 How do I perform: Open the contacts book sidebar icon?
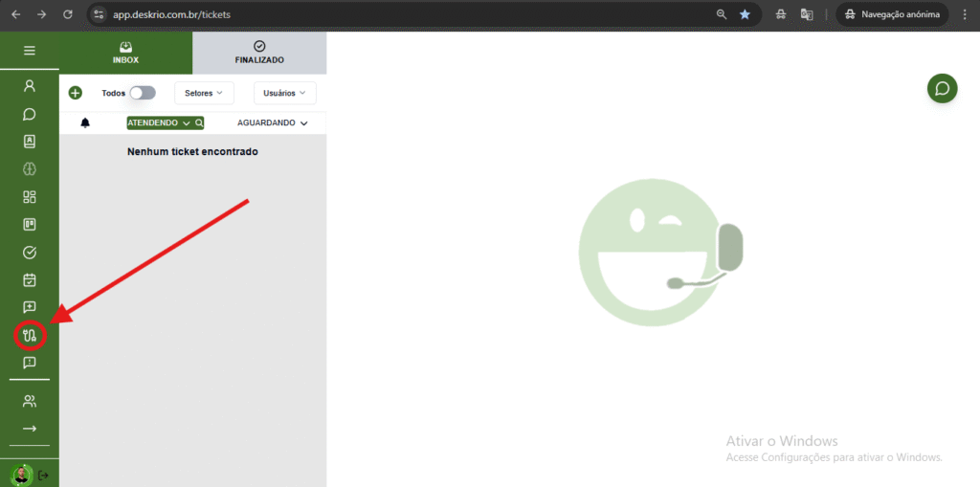coord(29,142)
